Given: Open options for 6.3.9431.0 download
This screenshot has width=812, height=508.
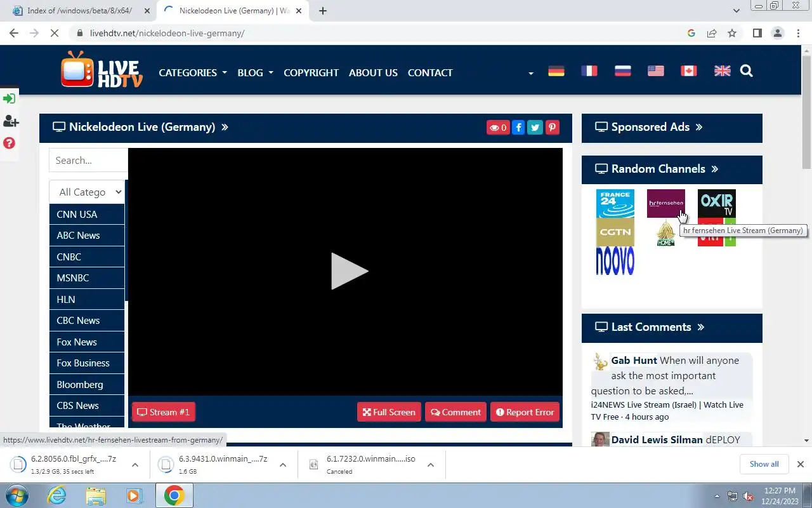Looking at the screenshot, I should pos(283,465).
